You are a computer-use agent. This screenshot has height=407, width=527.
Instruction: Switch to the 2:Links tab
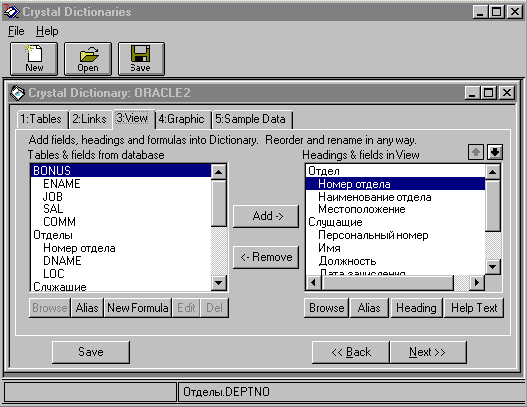(90, 119)
